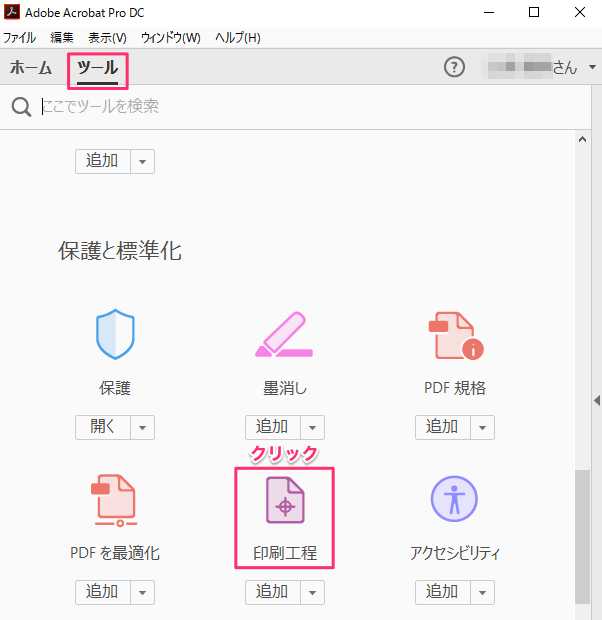Click the PDF を最適化 label text

pyautogui.click(x=115, y=553)
